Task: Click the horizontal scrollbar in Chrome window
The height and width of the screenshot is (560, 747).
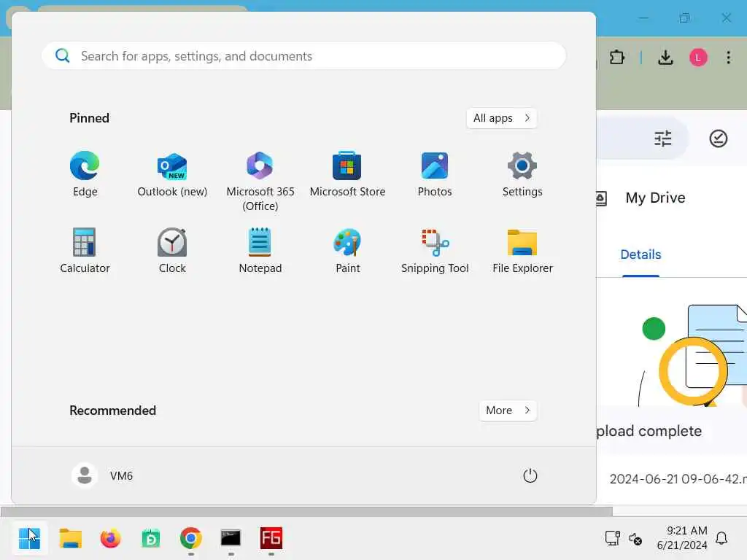Action: [306, 512]
